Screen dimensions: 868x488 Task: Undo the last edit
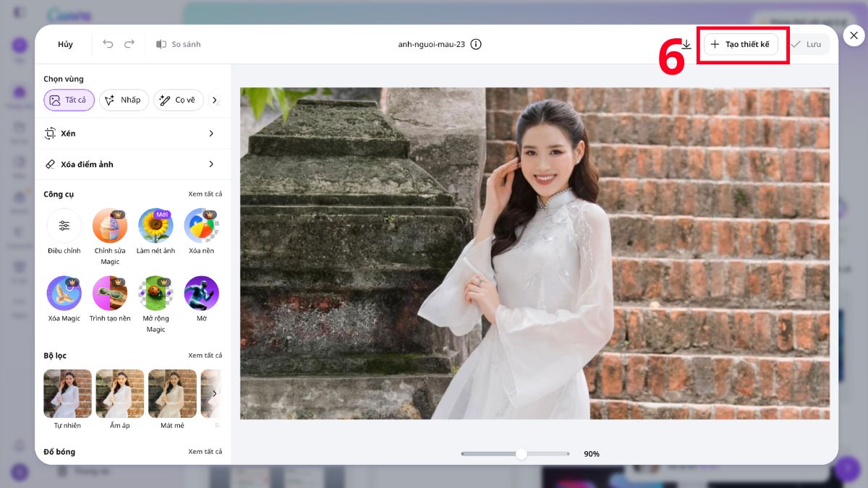point(108,44)
